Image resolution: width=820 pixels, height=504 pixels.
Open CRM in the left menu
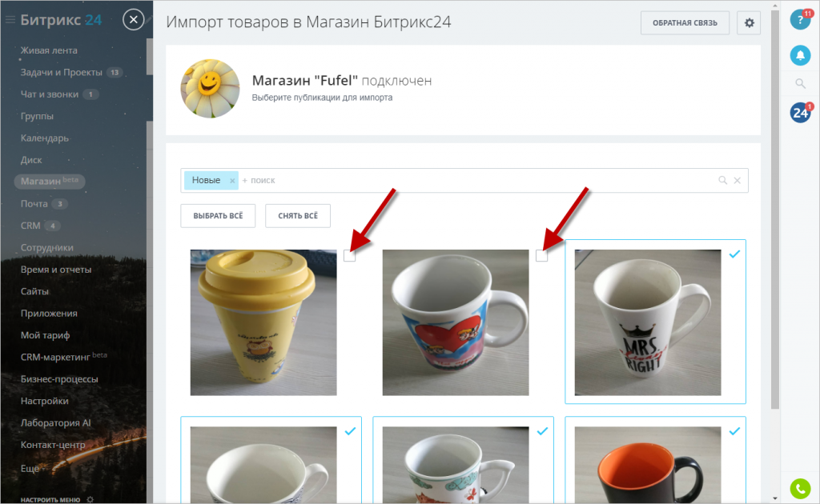30,226
